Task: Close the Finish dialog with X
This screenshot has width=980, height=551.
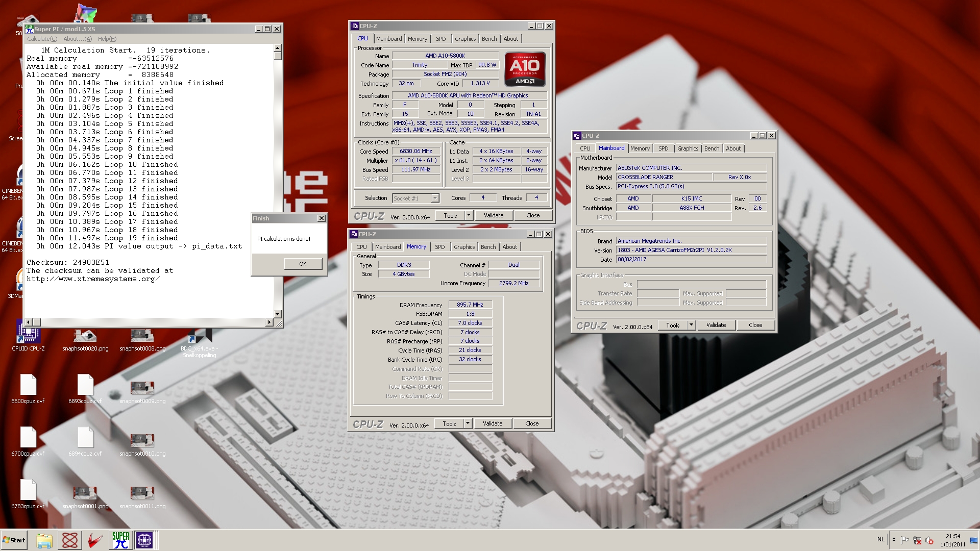Action: [322, 218]
